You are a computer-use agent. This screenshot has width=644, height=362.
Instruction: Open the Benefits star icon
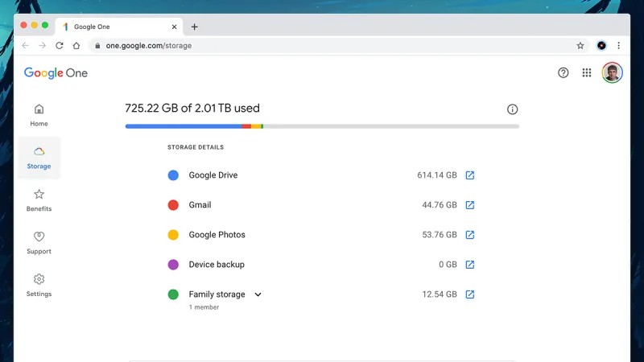click(39, 194)
